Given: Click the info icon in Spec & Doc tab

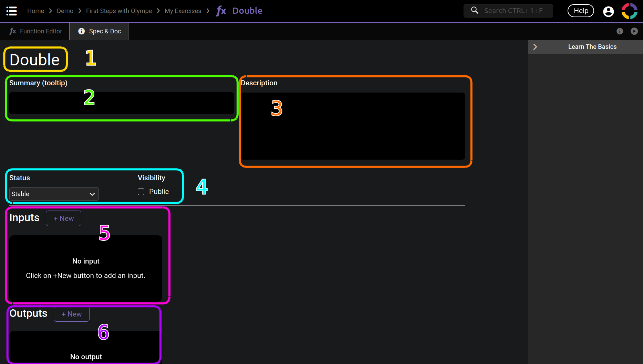Looking at the screenshot, I should (82, 31).
